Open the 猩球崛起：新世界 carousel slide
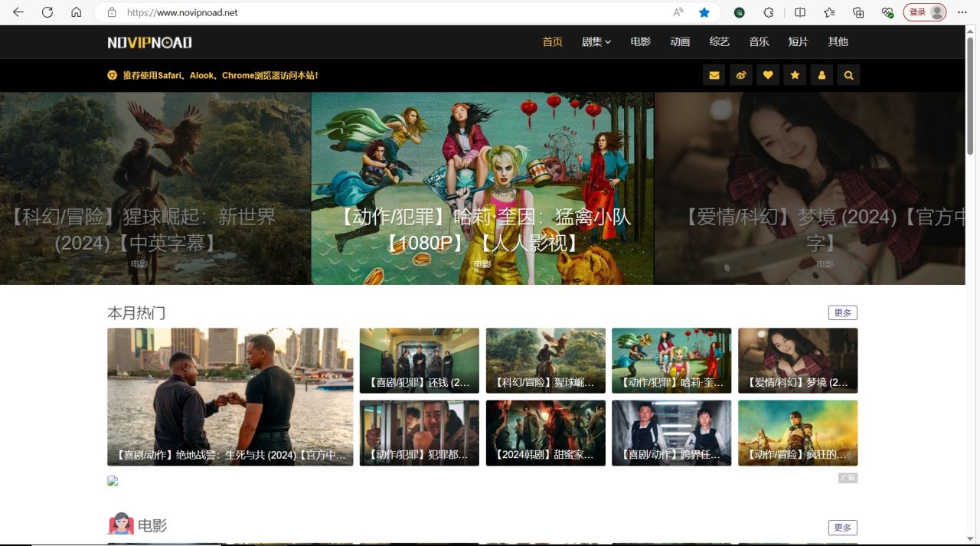Viewport: 980px width, 546px height. click(x=155, y=188)
